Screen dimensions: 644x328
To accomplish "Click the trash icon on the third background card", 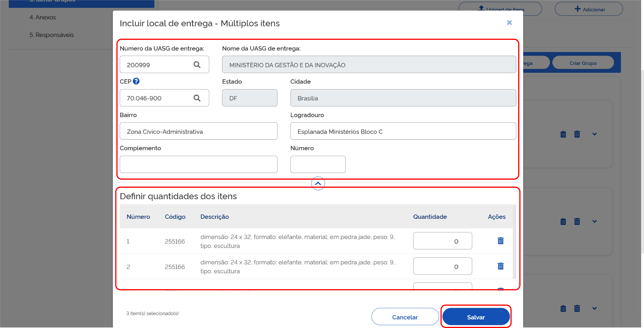I will (577, 309).
